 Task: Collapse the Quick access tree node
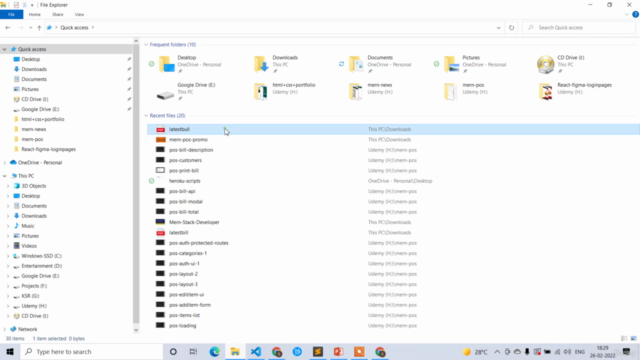4,49
